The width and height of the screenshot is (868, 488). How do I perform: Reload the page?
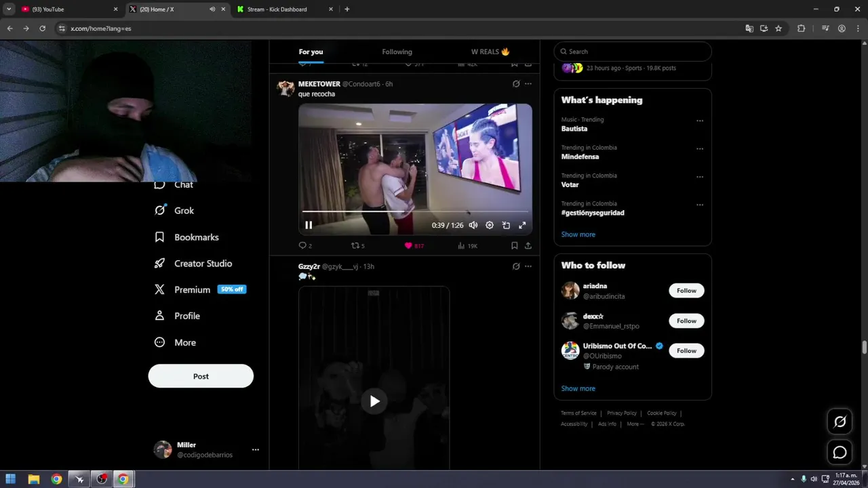42,28
